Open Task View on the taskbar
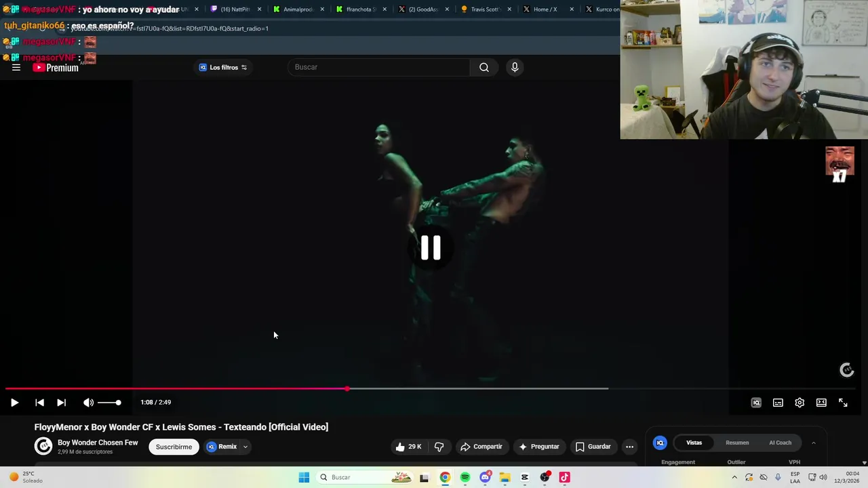 424,477
